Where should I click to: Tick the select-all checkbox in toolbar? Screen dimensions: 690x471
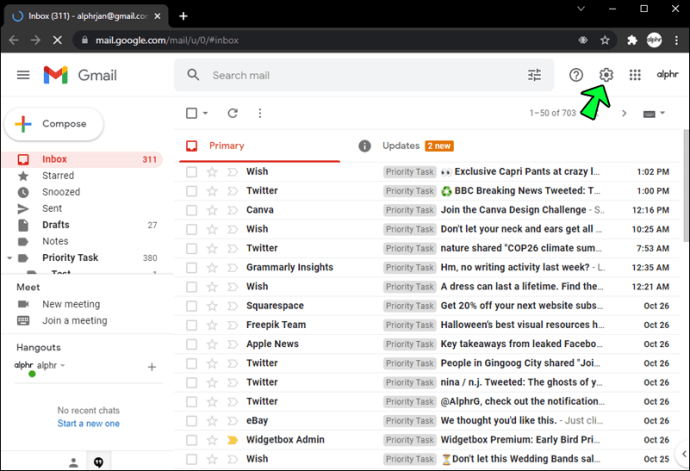click(x=191, y=113)
